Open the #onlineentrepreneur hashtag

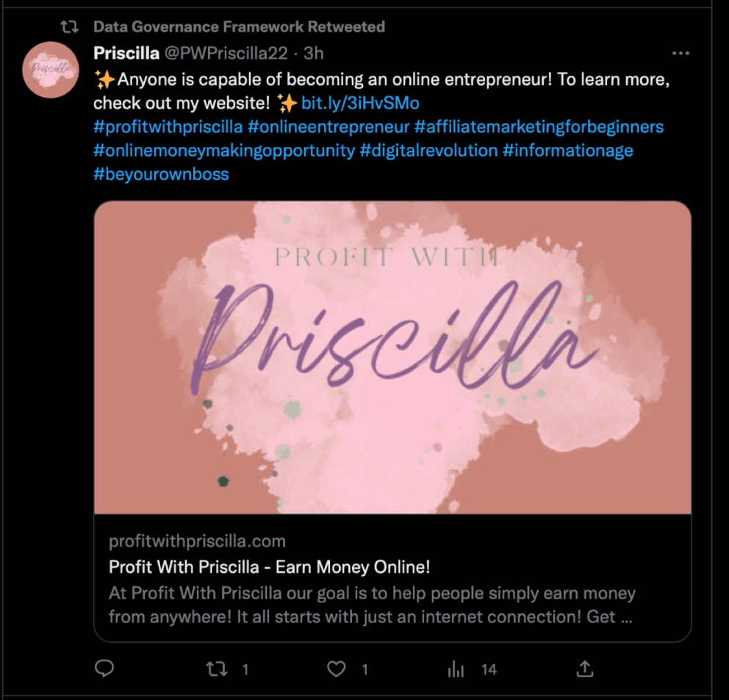click(328, 127)
